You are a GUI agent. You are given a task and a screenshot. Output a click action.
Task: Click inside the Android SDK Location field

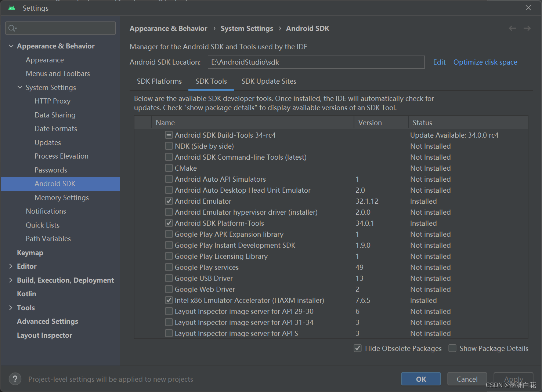click(x=316, y=62)
